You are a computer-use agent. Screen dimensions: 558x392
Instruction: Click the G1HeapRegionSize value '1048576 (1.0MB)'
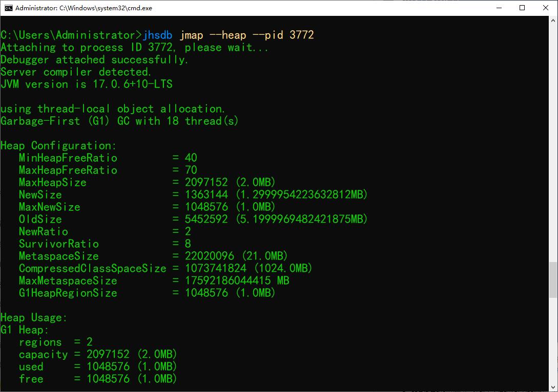point(230,293)
